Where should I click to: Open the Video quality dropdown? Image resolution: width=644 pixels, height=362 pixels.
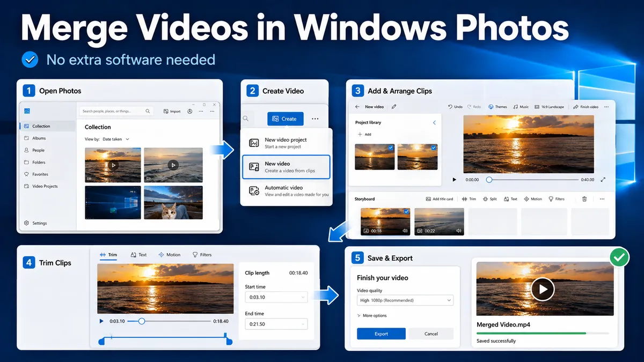pos(405,300)
